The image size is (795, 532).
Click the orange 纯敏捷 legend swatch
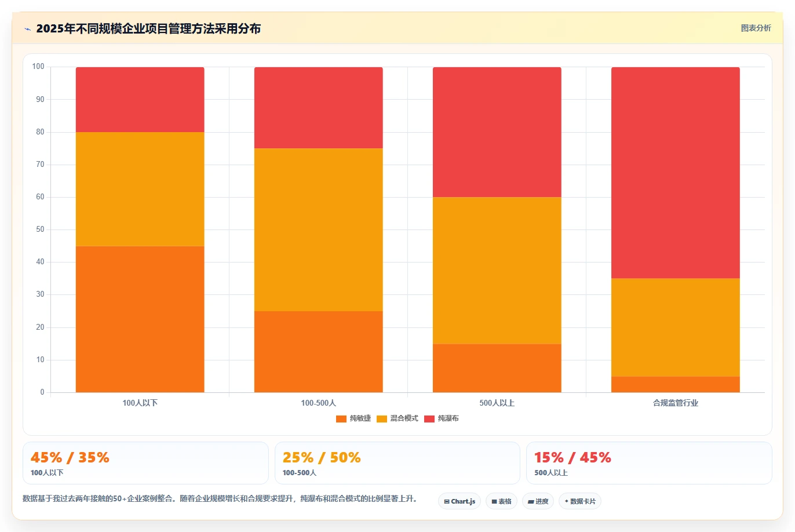coord(341,418)
